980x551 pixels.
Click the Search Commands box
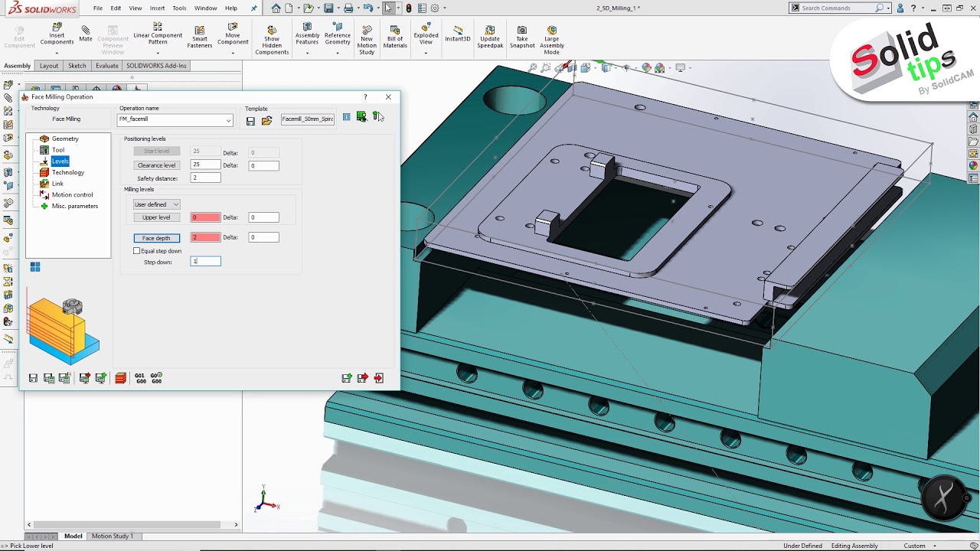pos(839,8)
